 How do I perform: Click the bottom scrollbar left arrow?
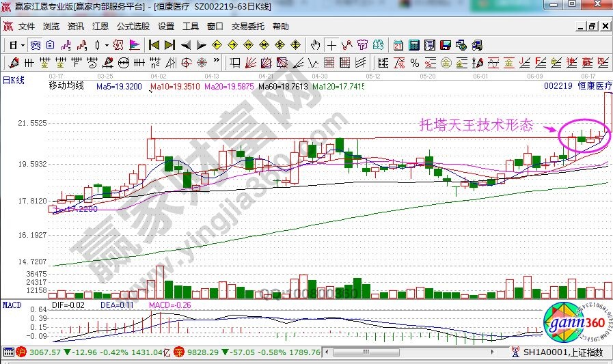327,352
